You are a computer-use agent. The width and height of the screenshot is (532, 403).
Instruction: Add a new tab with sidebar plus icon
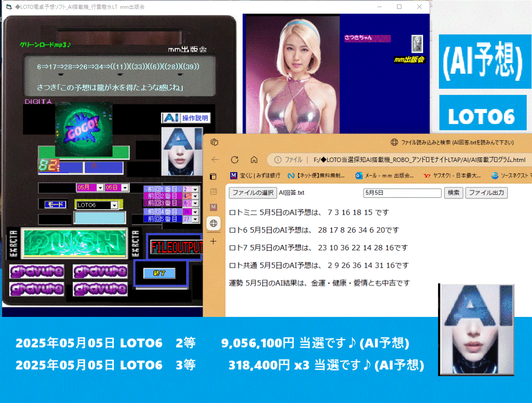214,241
